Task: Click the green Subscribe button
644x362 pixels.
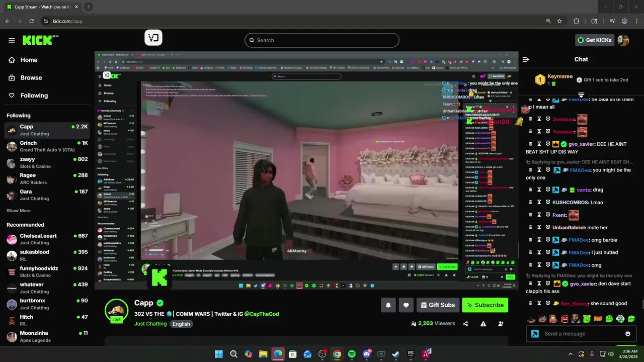Action: [x=485, y=305]
